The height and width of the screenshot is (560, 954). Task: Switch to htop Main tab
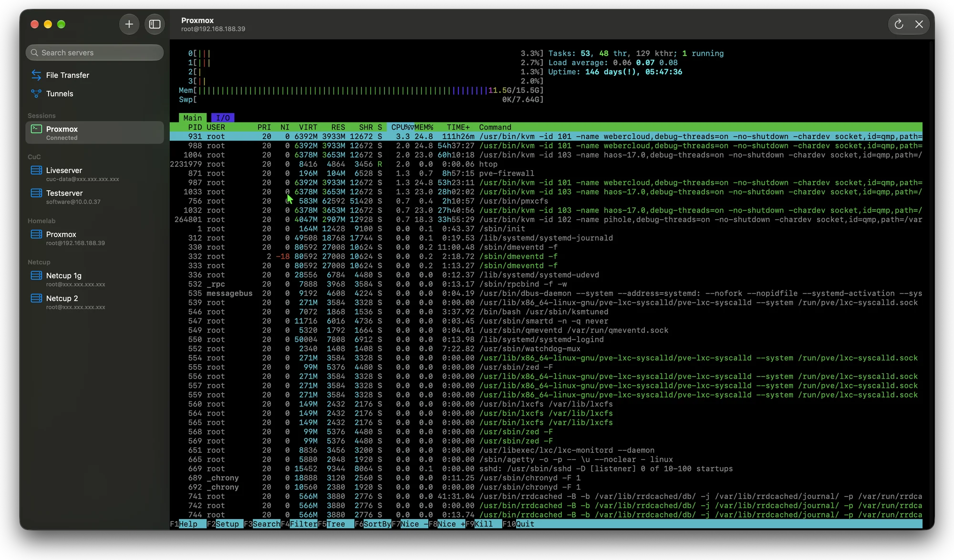(193, 118)
